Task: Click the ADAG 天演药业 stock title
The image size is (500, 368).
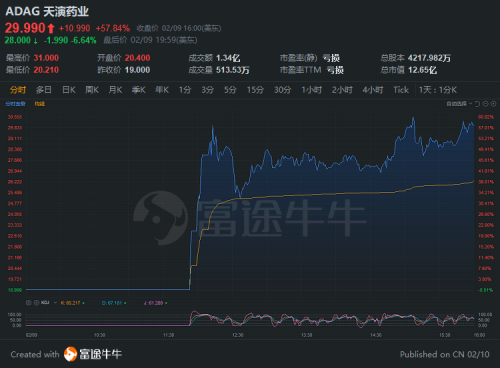Action: (47, 12)
